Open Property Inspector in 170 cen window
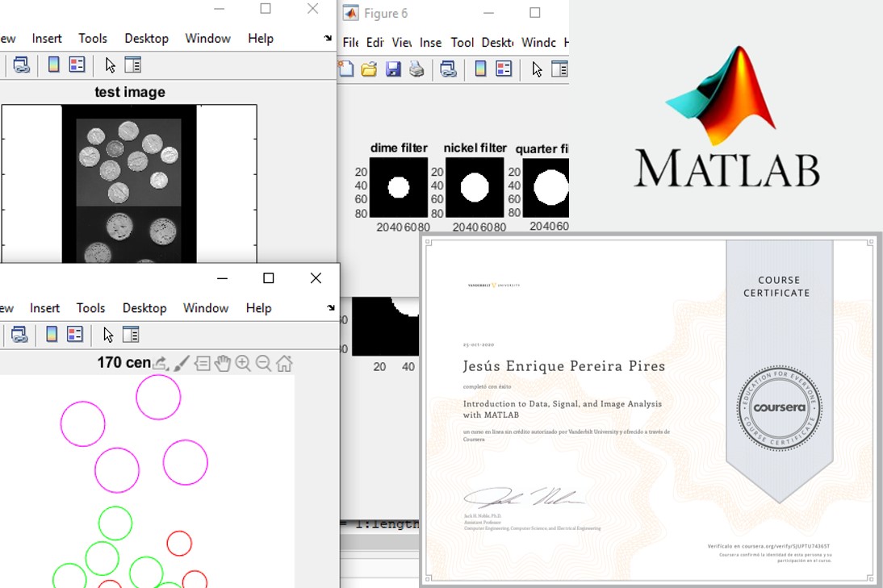This screenshot has width=883, height=588. pos(131,335)
